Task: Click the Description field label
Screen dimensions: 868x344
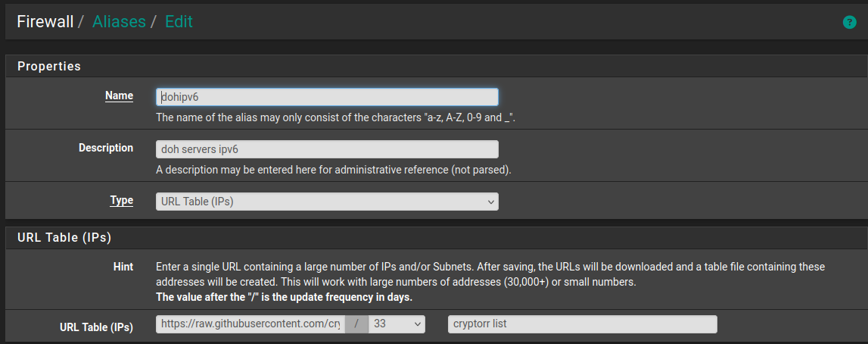Action: (106, 148)
